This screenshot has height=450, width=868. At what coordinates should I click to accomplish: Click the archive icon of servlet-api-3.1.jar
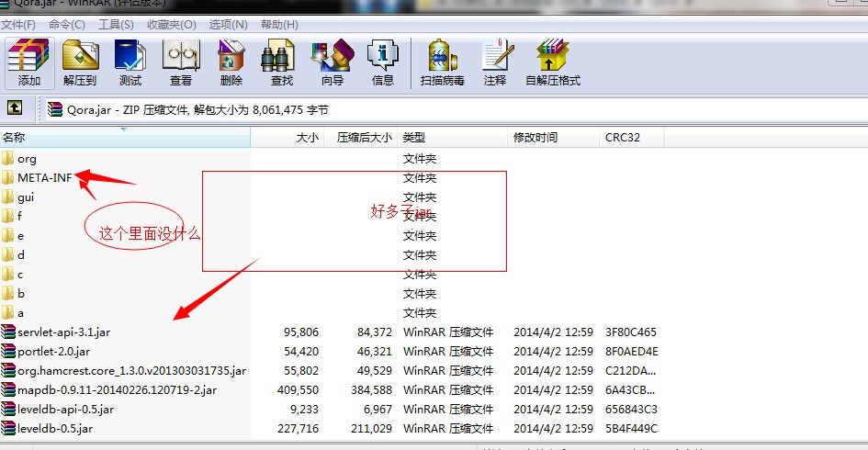click(7, 332)
